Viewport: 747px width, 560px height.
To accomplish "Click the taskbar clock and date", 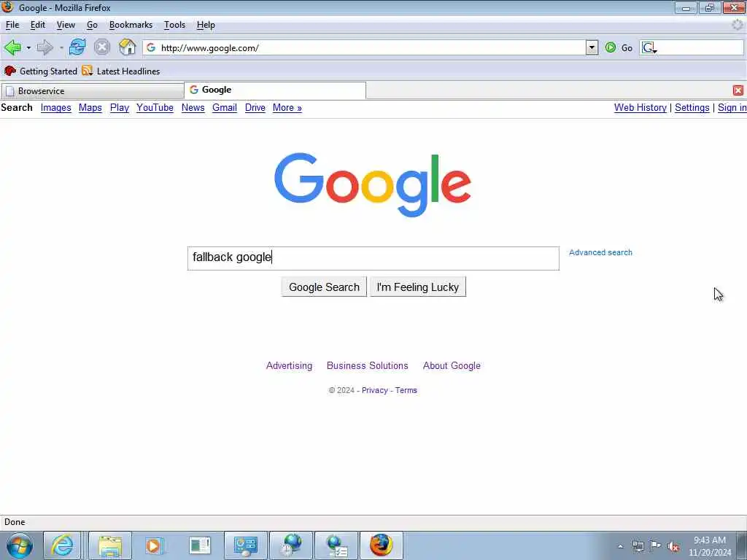I will pos(709,546).
